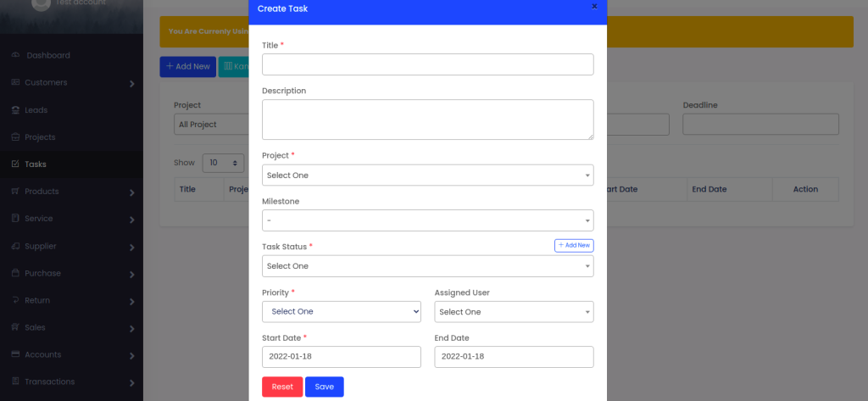Click the Products cart icon in sidebar

click(15, 192)
